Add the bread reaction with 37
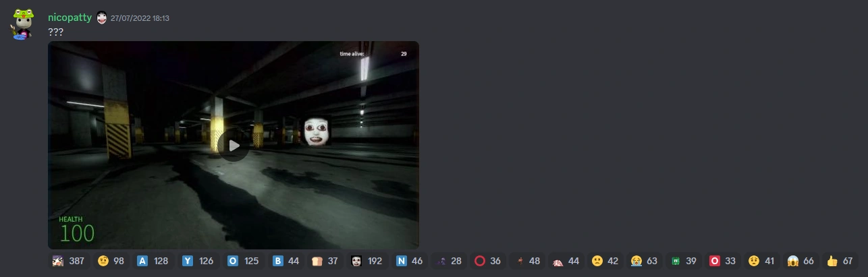868x277 pixels. click(x=325, y=261)
